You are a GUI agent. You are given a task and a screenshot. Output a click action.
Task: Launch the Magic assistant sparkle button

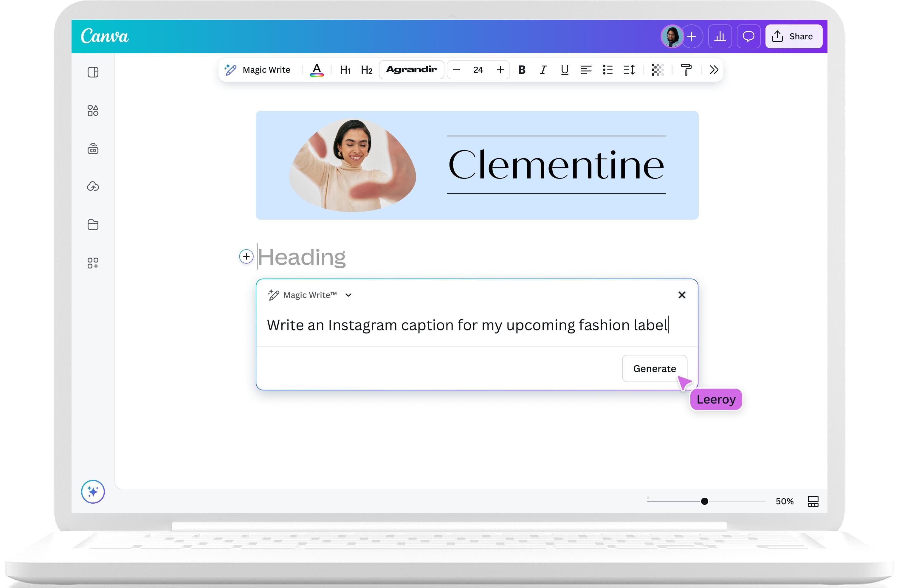[93, 492]
